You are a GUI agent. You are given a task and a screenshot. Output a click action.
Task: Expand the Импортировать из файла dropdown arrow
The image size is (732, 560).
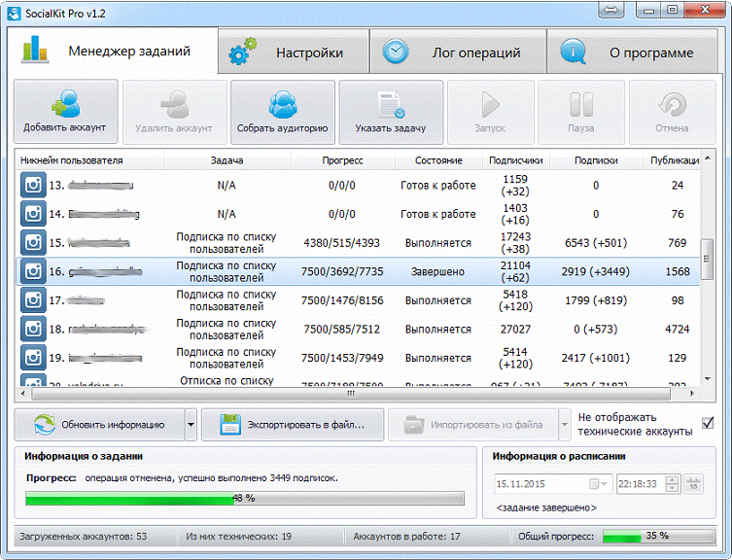coord(565,425)
